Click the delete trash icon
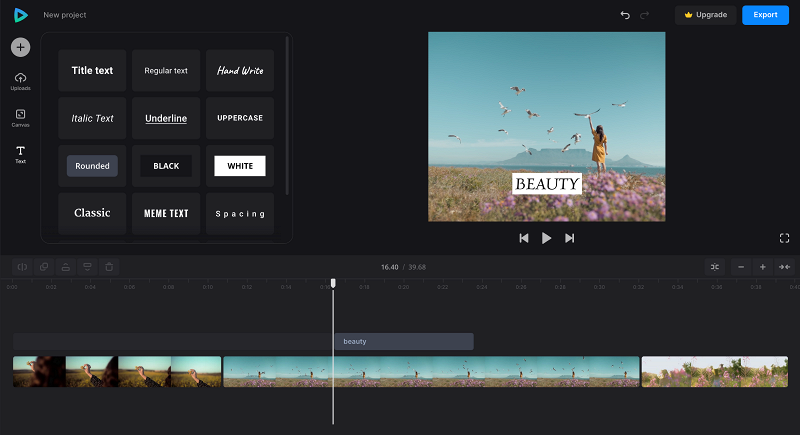The image size is (800, 435). (109, 267)
